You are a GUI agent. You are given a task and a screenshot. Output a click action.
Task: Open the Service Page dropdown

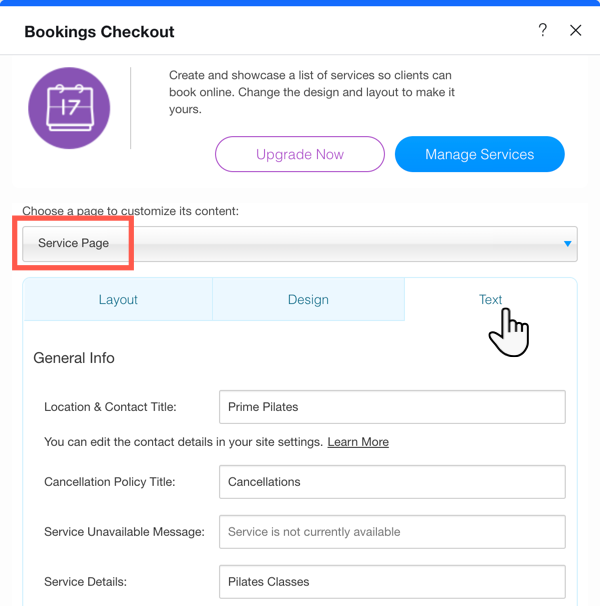click(x=299, y=243)
